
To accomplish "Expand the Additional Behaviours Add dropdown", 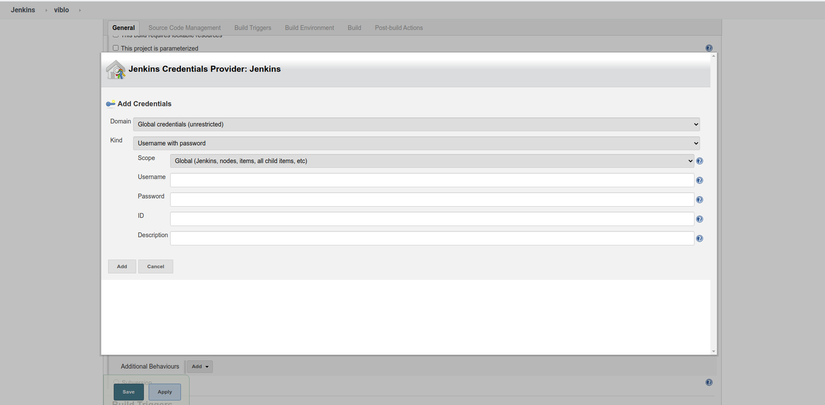I will [199, 367].
